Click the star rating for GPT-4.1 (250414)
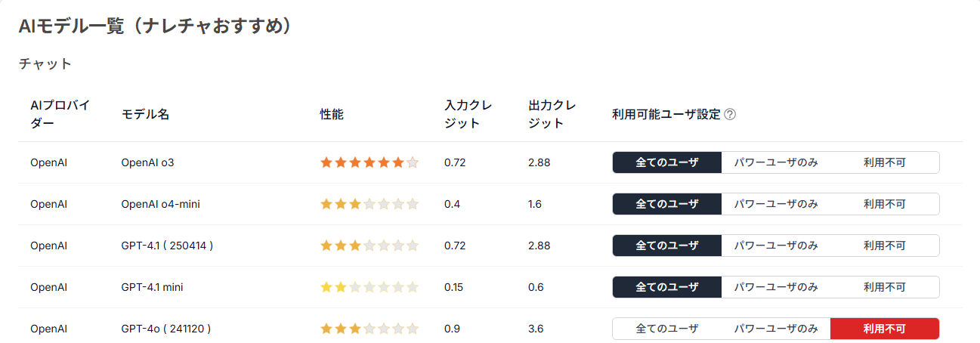Viewport: 980px width, 343px height. click(369, 246)
